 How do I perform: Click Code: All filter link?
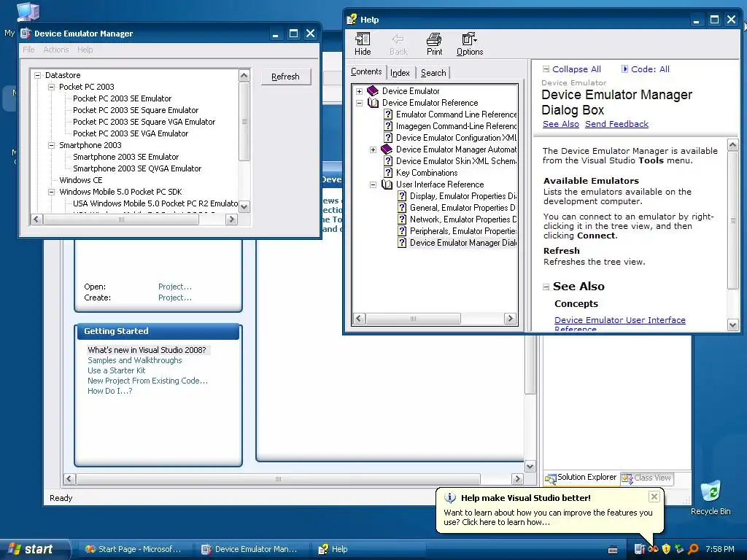tap(650, 69)
